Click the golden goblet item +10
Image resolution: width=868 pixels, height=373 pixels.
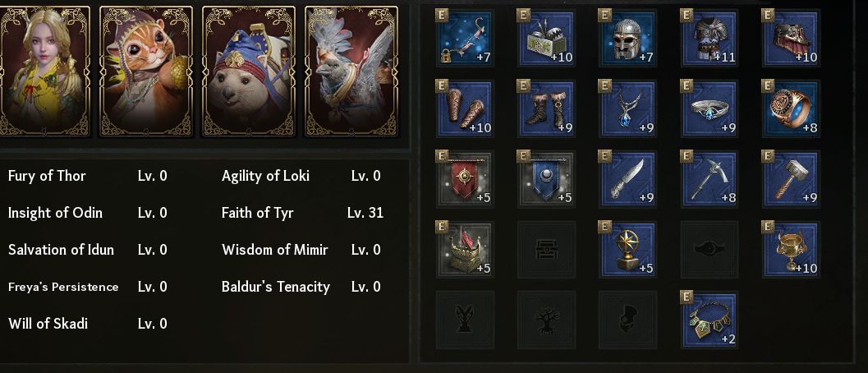click(791, 250)
